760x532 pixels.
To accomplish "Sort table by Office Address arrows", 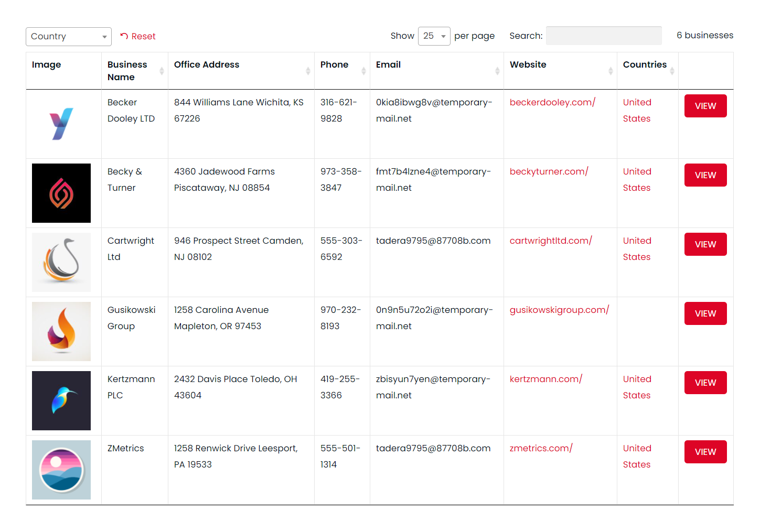I will tap(308, 71).
